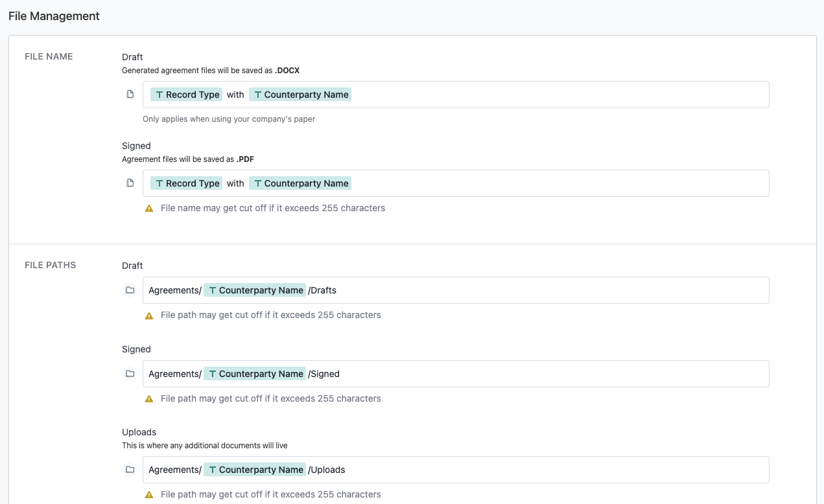Click the document icon beside Draft file name

[130, 95]
